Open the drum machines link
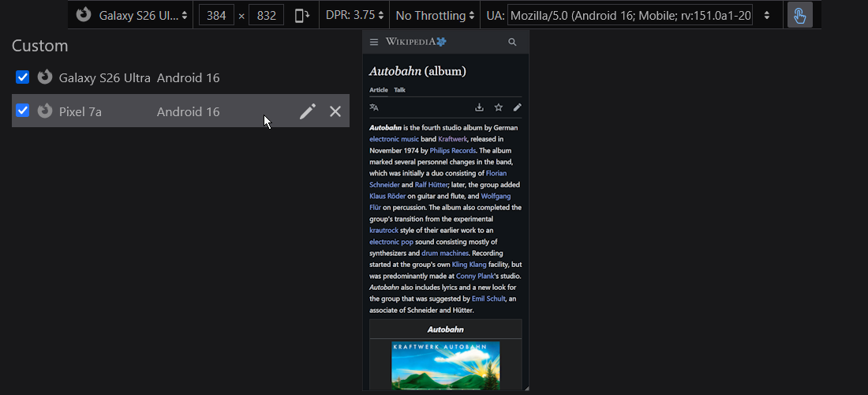 pyautogui.click(x=446, y=253)
